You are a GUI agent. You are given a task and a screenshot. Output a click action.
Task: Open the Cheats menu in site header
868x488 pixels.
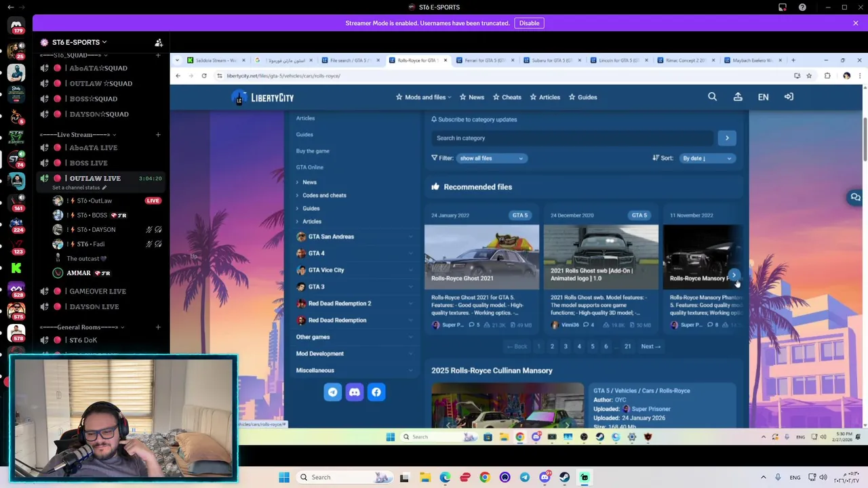pyautogui.click(x=507, y=97)
